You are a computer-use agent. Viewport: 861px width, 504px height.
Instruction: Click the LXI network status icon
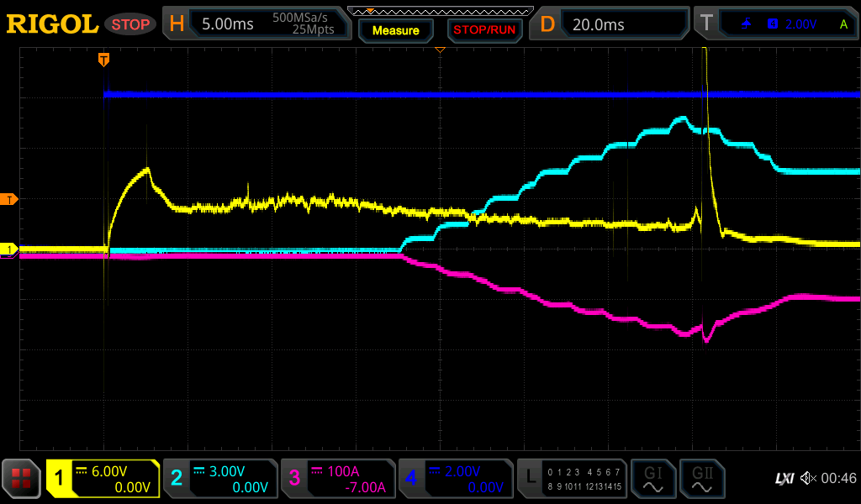[x=784, y=479]
